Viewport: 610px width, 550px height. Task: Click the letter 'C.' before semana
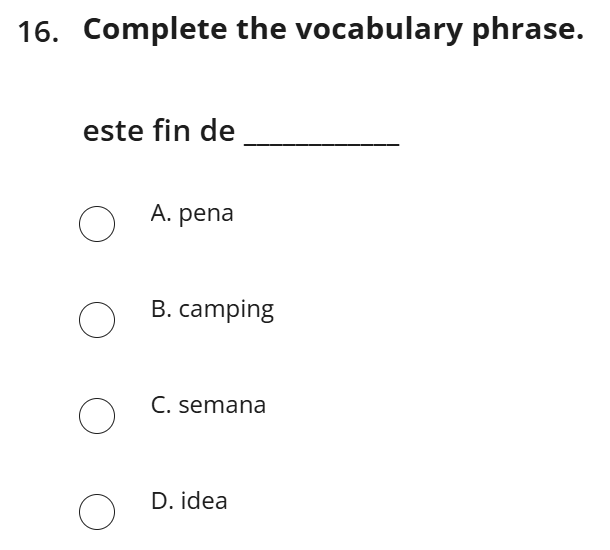coord(160,405)
